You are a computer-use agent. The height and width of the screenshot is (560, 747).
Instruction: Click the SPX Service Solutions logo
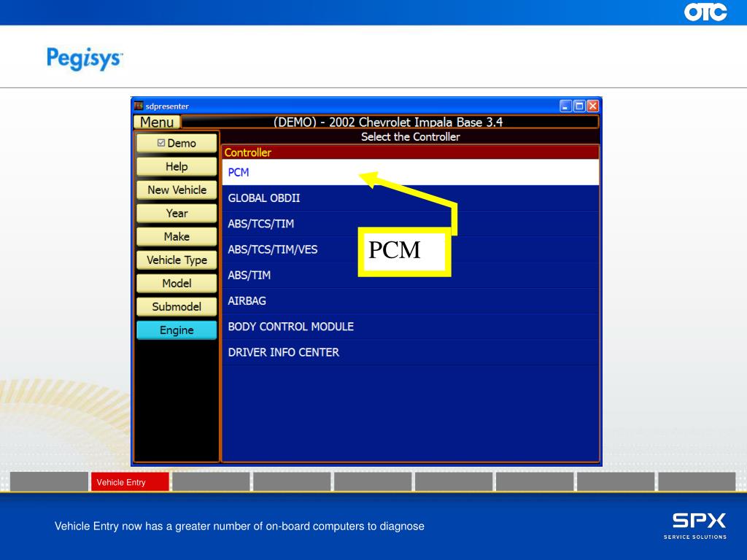[x=695, y=526]
